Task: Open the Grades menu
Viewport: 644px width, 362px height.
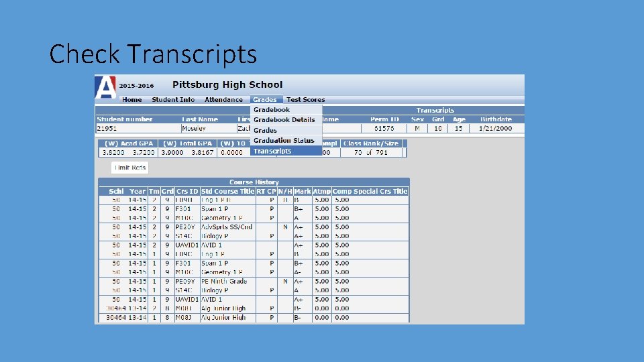Action: pyautogui.click(x=265, y=100)
